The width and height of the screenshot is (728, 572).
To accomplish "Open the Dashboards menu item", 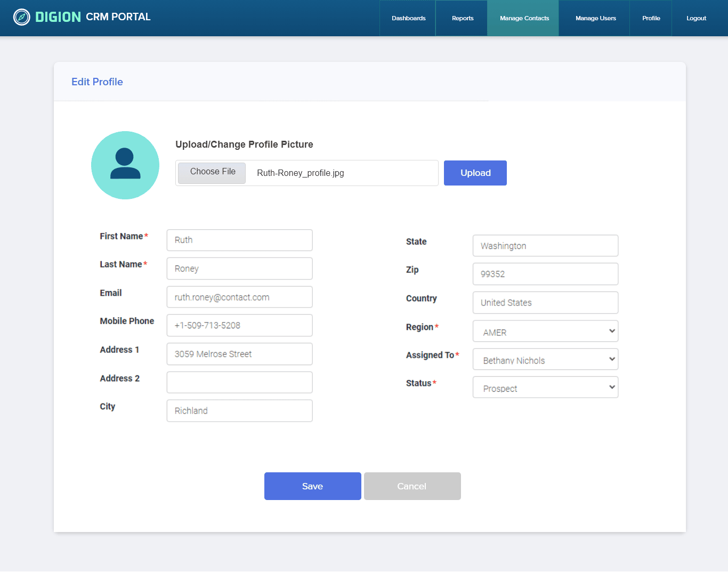I will click(408, 18).
